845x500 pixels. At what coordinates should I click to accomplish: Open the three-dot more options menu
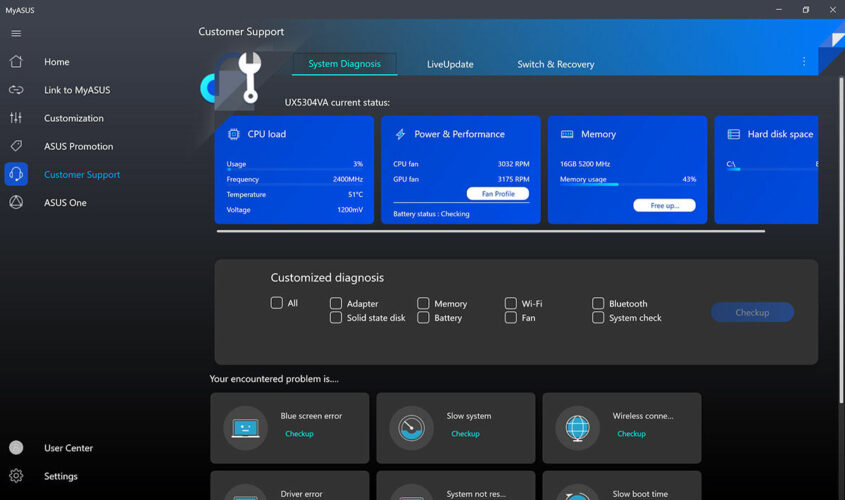pyautogui.click(x=804, y=62)
